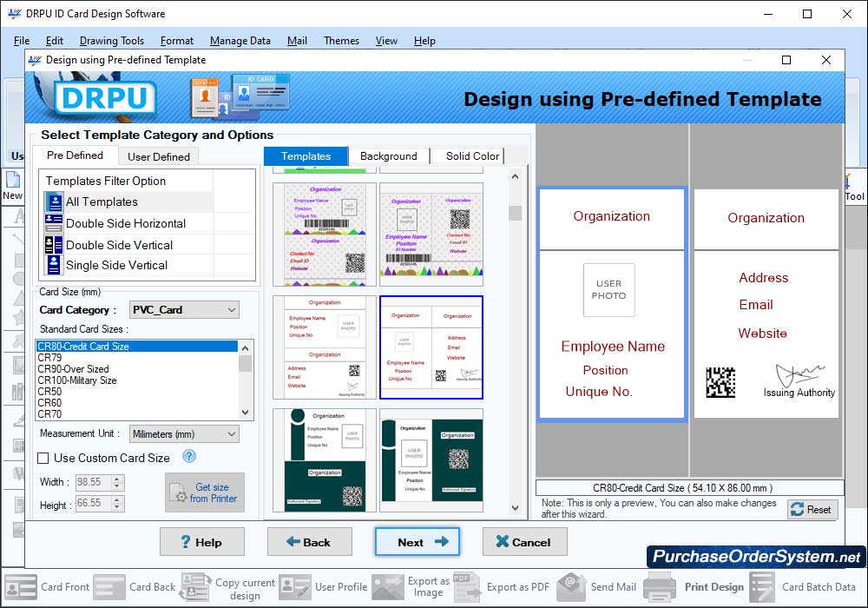The image size is (868, 608).
Task: Click the template gallery scroll-up arrow
Action: coord(515,176)
